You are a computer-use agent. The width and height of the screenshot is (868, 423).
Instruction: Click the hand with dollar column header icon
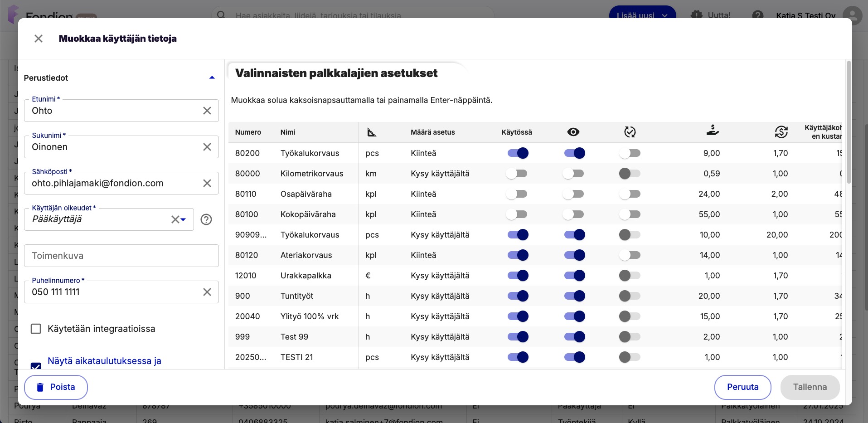click(713, 131)
